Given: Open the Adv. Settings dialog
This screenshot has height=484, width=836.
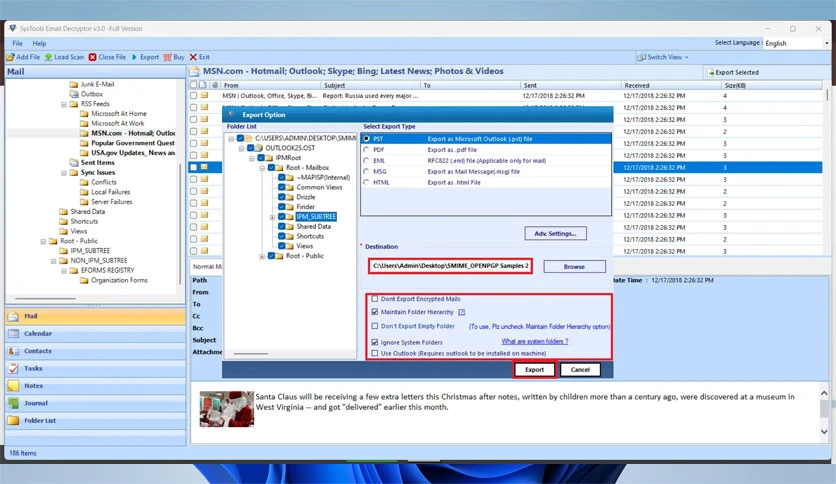Looking at the screenshot, I should (x=555, y=233).
